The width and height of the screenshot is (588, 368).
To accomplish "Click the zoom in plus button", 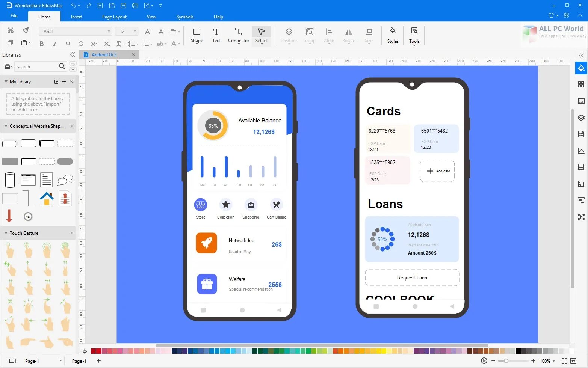I will tap(533, 361).
